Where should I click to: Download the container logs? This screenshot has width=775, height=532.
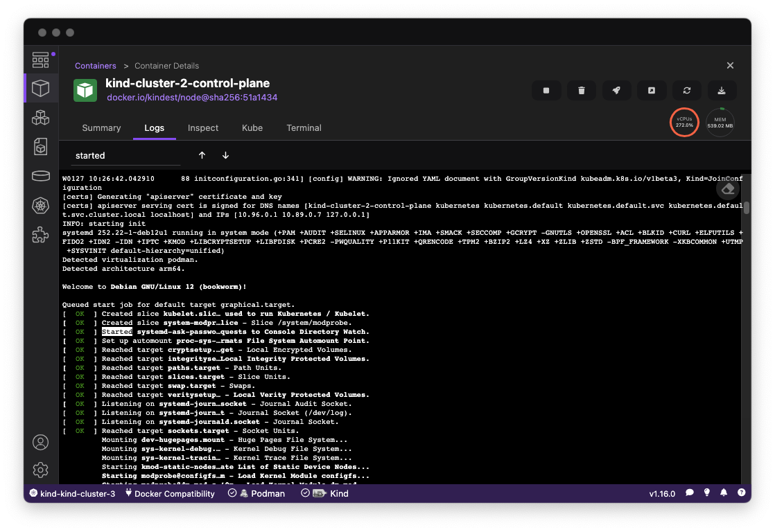(722, 90)
